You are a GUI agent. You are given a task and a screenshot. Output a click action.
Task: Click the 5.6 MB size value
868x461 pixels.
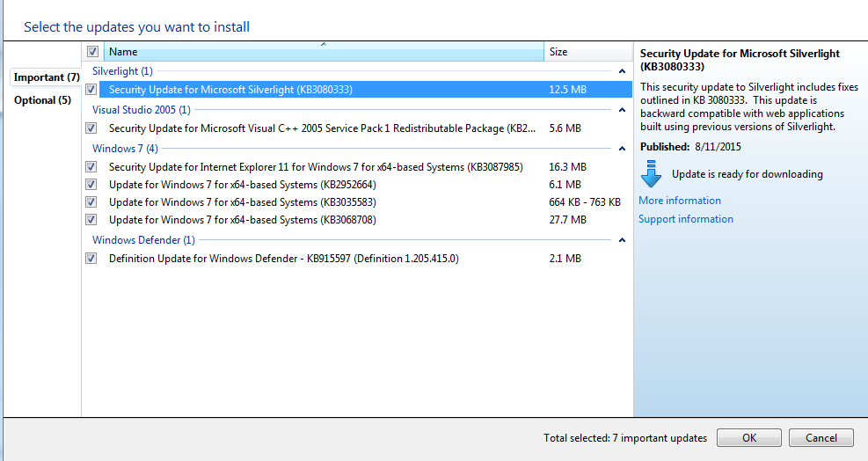click(x=565, y=128)
